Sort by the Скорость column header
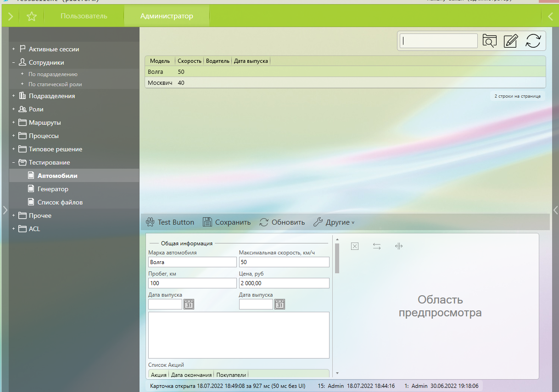The width and height of the screenshot is (559, 392). (x=190, y=61)
